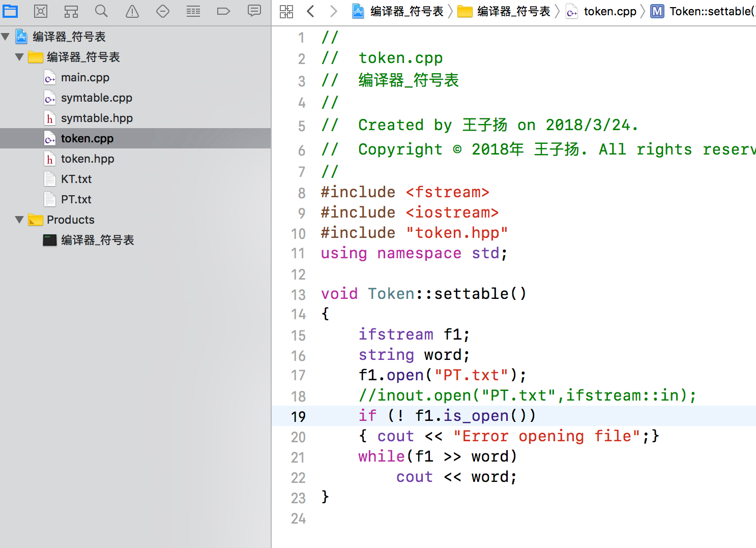Select KT.txt in the navigator
The height and width of the screenshot is (548, 756).
click(135, 179)
